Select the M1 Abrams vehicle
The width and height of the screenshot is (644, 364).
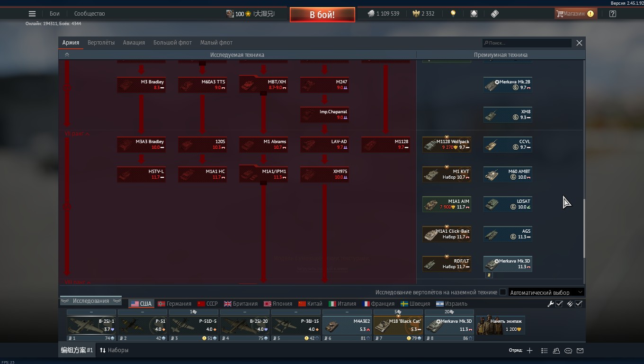[x=263, y=145]
